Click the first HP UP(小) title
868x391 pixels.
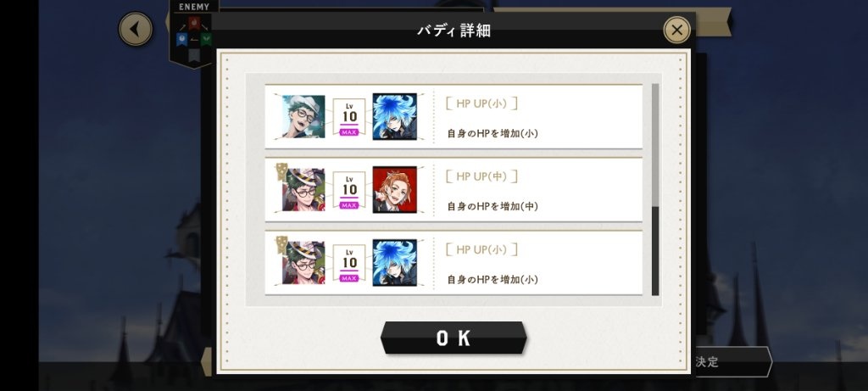coord(481,103)
